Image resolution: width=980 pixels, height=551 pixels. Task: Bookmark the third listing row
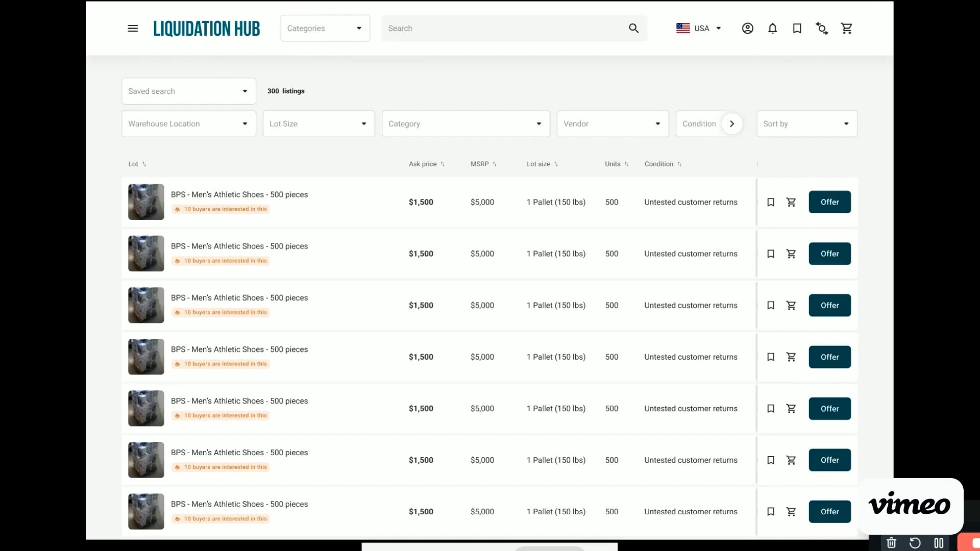pos(771,305)
